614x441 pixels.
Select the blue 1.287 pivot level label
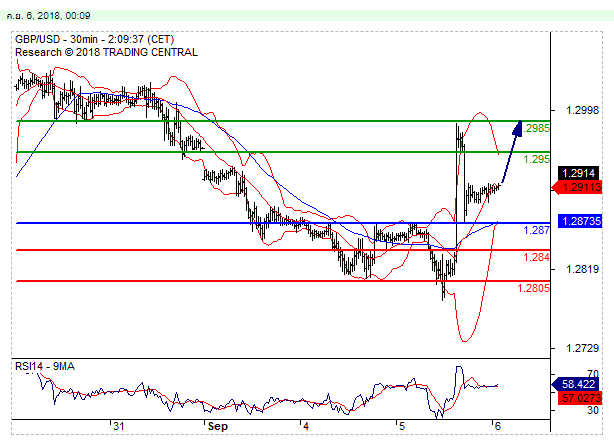tap(537, 230)
